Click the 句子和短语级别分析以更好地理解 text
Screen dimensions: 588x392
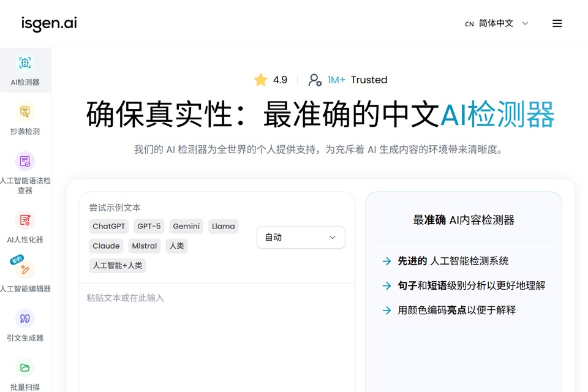coord(472,286)
